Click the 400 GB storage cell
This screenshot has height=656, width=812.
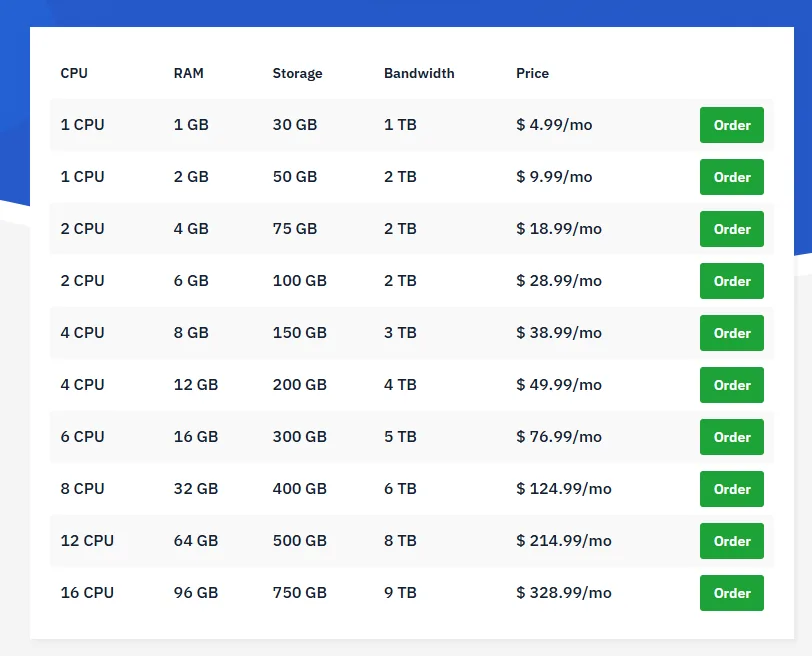pos(299,489)
